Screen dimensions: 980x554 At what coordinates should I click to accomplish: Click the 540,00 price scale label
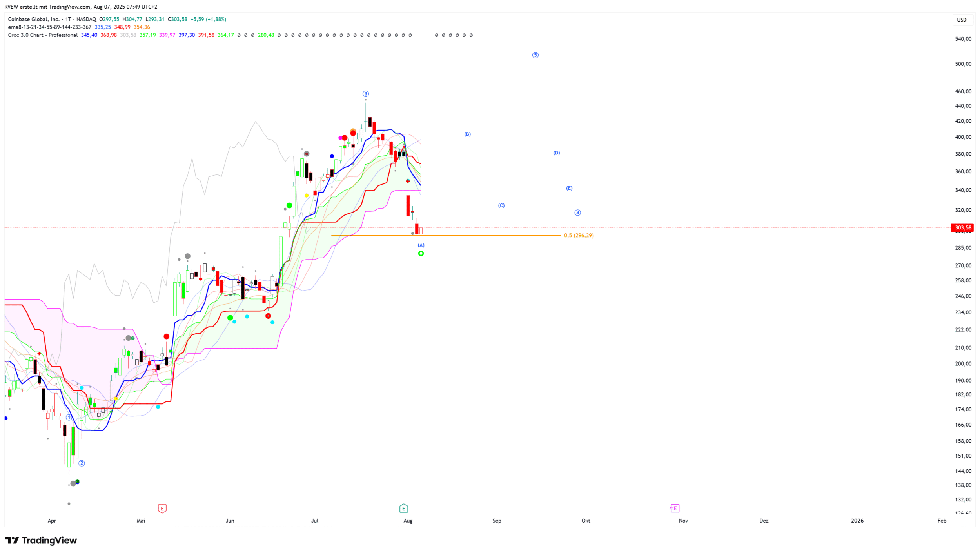[963, 39]
